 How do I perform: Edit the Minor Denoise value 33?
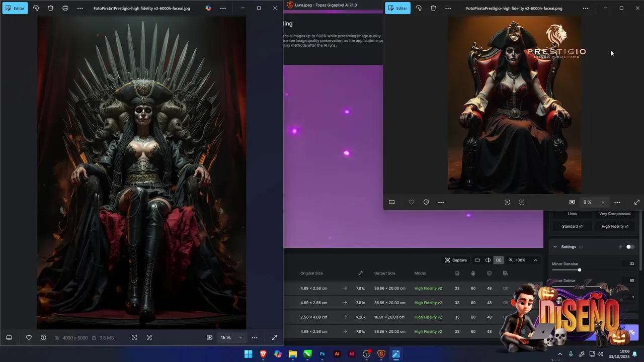pos(631,263)
